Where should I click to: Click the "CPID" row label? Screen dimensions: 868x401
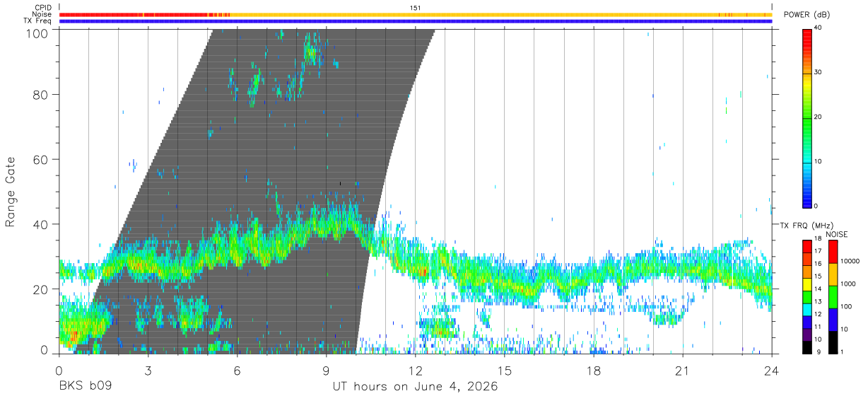point(42,8)
